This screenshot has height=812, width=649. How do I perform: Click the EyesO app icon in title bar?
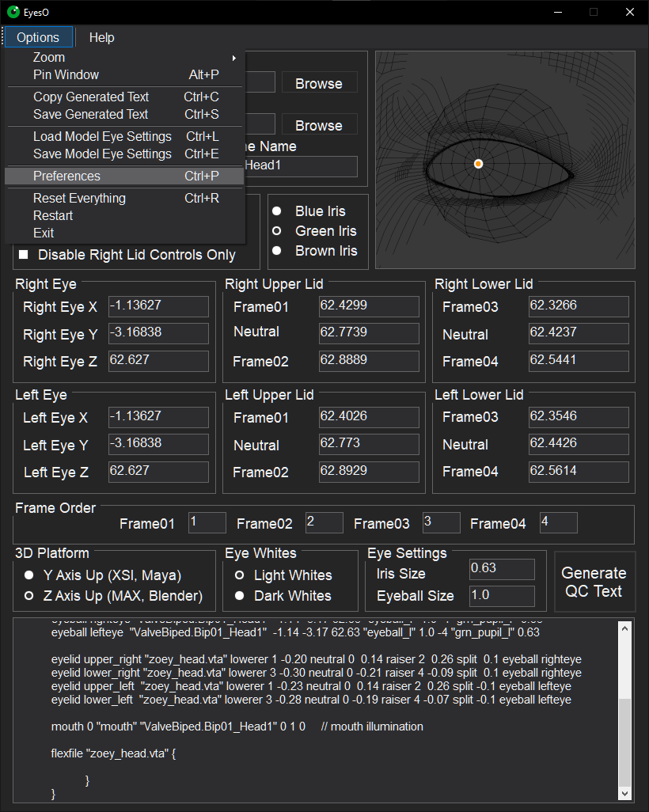tap(13, 12)
